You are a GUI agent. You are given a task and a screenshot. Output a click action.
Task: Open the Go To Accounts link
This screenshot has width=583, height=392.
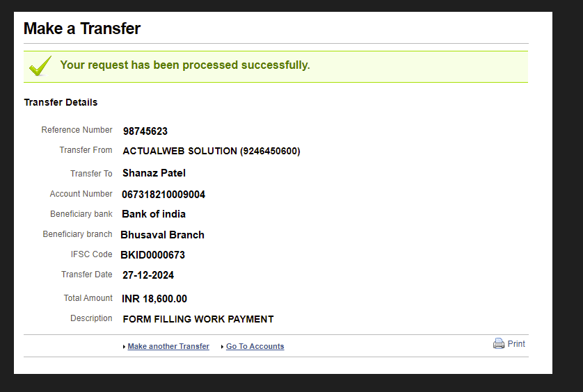coord(255,346)
